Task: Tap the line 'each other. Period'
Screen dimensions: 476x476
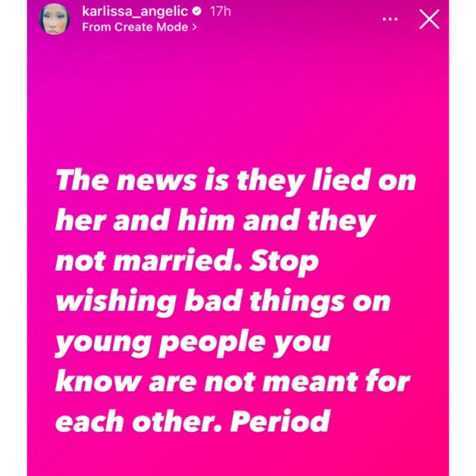Action: point(193,421)
